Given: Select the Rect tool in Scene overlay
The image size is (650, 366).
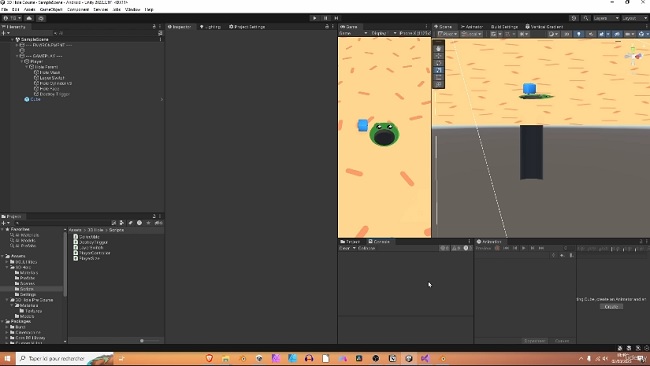Looking at the screenshot, I should (x=439, y=78).
